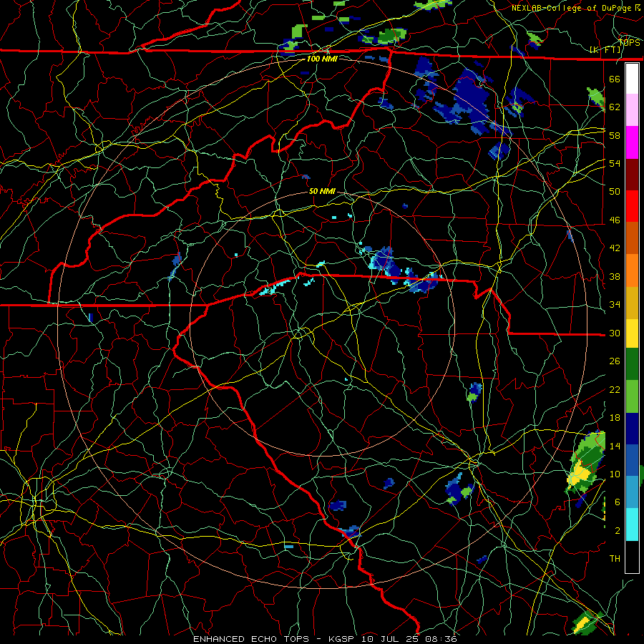Image resolution: width=644 pixels, height=644 pixels.
Task: Click the 'TOPS' legend heading
Action: (x=629, y=42)
